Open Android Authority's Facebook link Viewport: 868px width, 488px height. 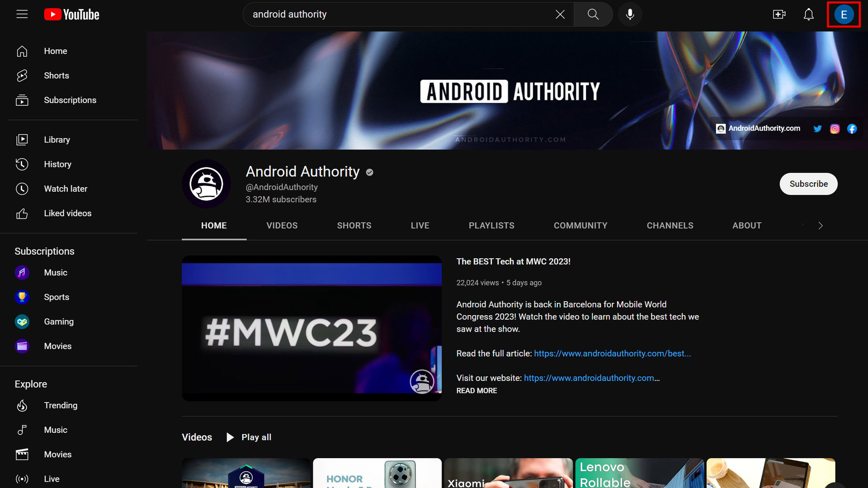[852, 129]
